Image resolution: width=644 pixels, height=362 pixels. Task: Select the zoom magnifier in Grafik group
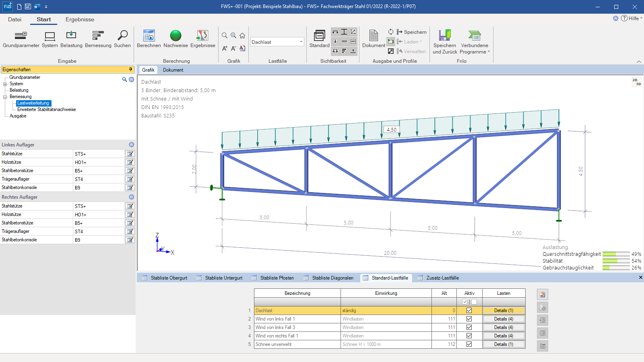tap(225, 36)
